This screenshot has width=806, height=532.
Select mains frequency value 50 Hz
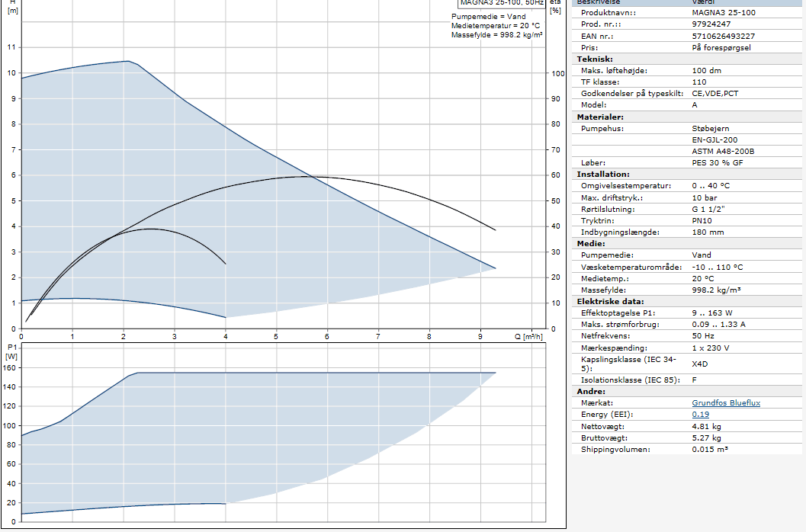pyautogui.click(x=703, y=335)
